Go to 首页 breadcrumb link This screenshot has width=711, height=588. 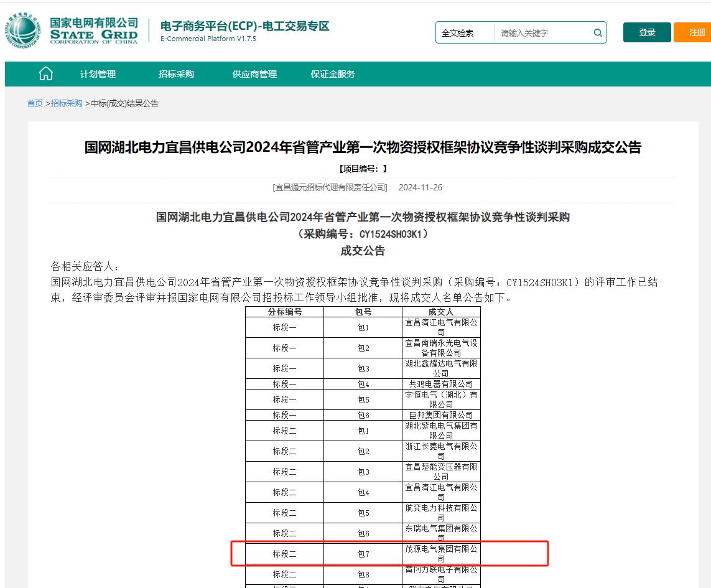coord(35,103)
